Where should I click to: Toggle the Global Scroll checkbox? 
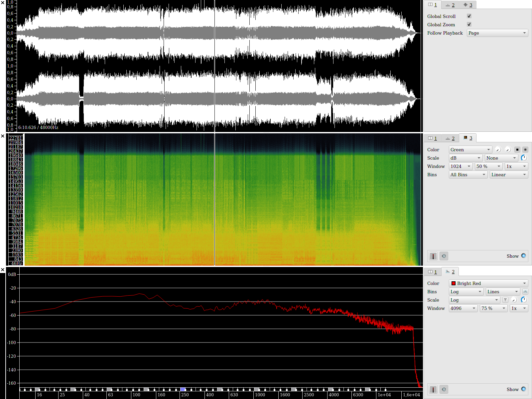tap(469, 16)
